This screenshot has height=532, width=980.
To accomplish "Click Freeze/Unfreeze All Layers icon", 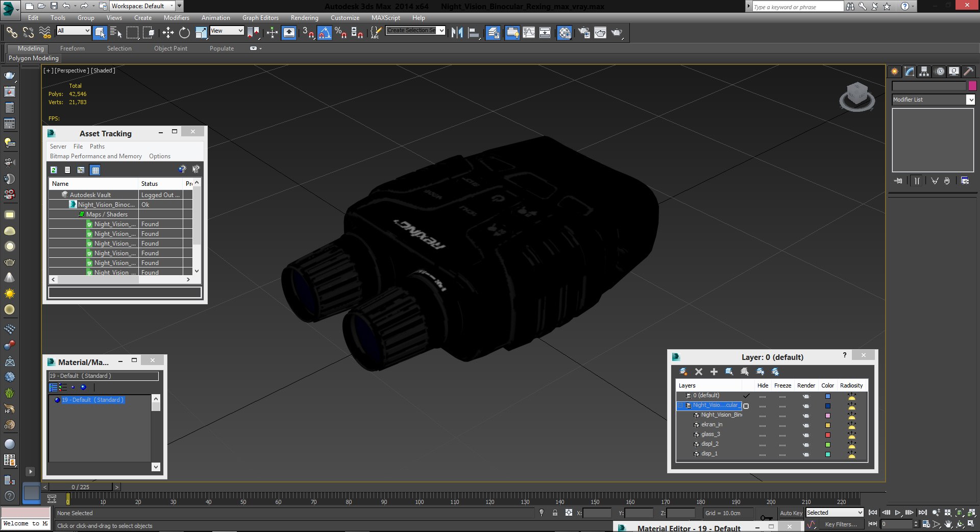I will click(775, 372).
